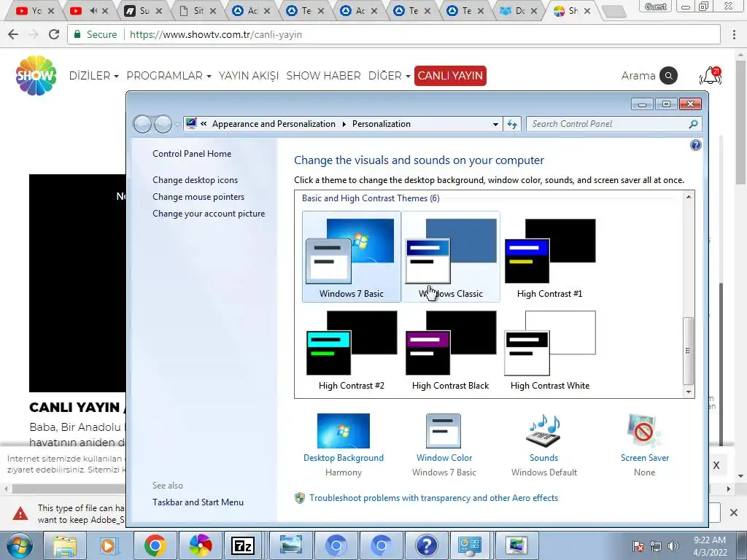The image size is (747, 560).
Task: Click Change desktop icons link
Action: pos(196,180)
